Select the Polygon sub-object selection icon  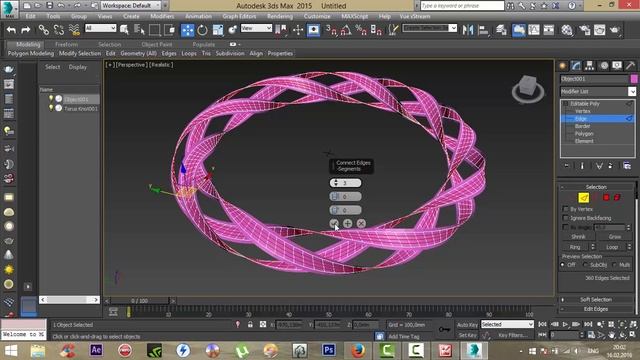pyautogui.click(x=606, y=198)
